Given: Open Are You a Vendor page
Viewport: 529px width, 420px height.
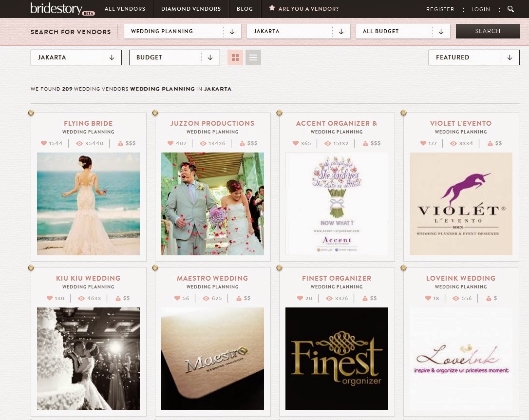Looking at the screenshot, I should click(308, 9).
